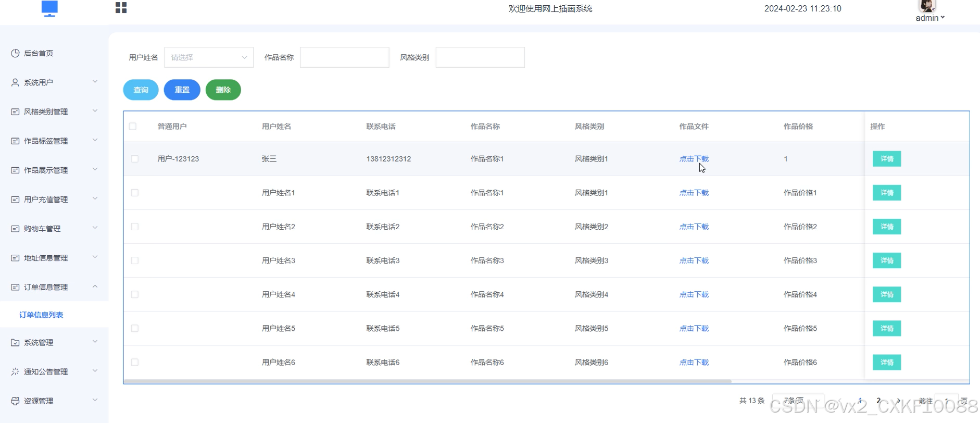Viewport: 980px width, 423px height.
Task: Click 点击下载 link in 张三 row
Action: [x=694, y=159]
